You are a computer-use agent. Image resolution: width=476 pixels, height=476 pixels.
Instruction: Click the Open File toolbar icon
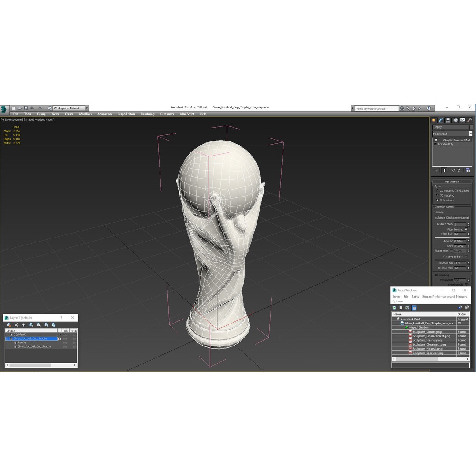pyautogui.click(x=20, y=108)
